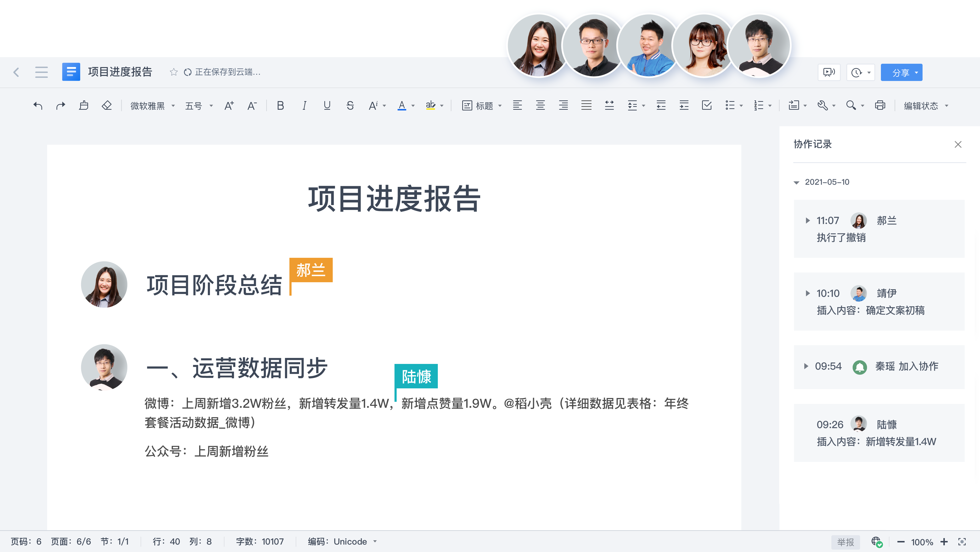Justify text alignment
This screenshot has width=980, height=552.
tap(586, 105)
